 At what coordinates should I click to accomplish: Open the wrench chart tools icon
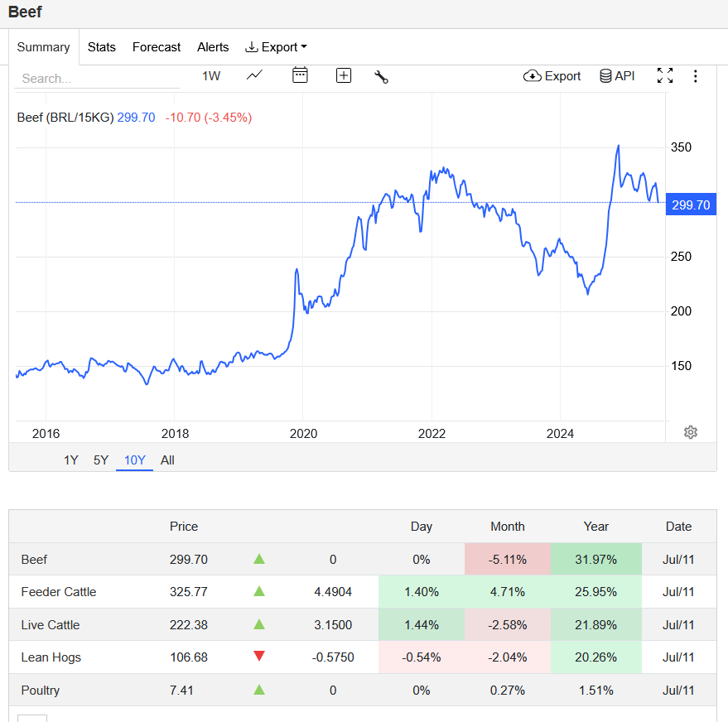pos(381,76)
